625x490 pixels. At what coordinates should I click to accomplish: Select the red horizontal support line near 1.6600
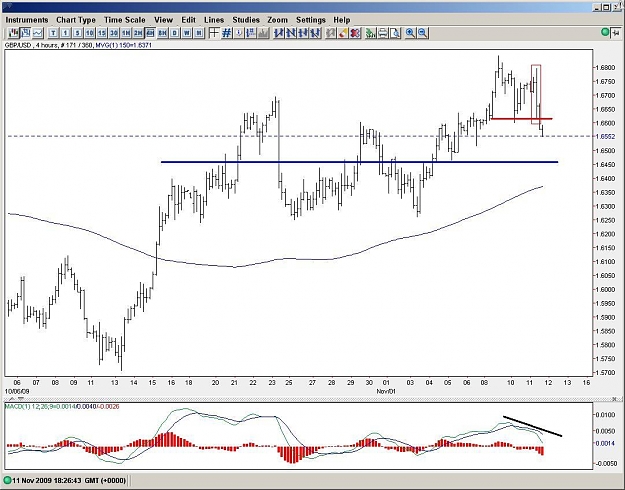(521, 118)
